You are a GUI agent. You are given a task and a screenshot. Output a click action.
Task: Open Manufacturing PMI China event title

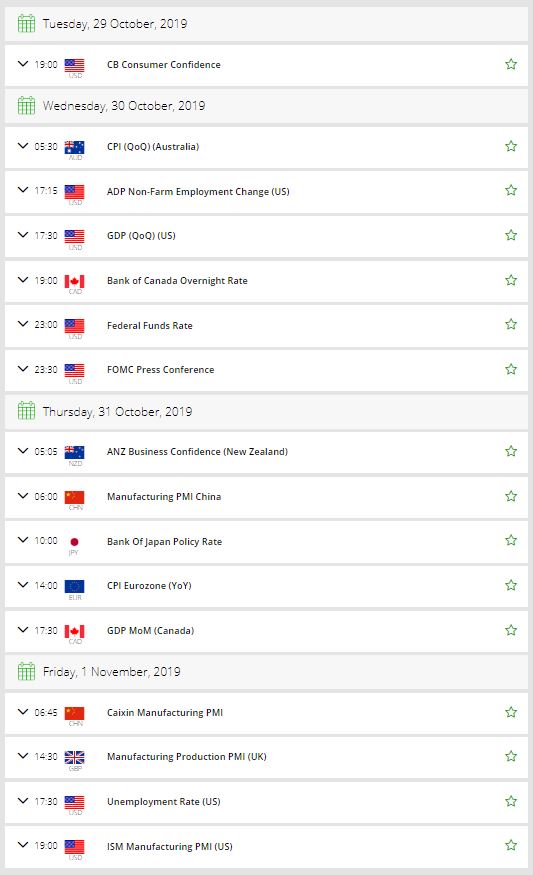point(164,497)
